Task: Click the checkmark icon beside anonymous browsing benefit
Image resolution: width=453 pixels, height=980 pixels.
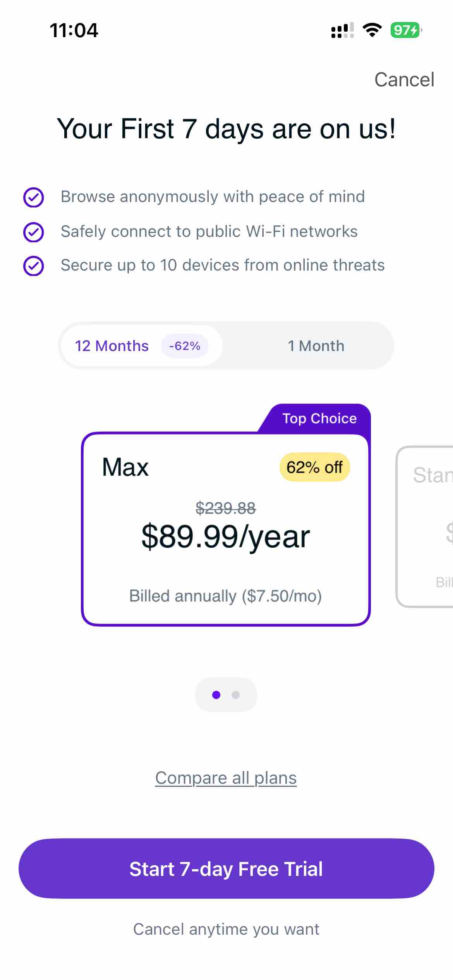Action: tap(34, 197)
